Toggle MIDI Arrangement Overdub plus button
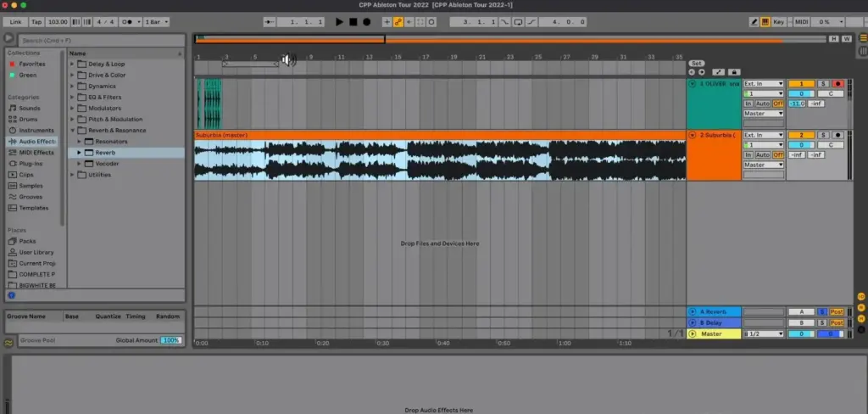 pos(387,21)
